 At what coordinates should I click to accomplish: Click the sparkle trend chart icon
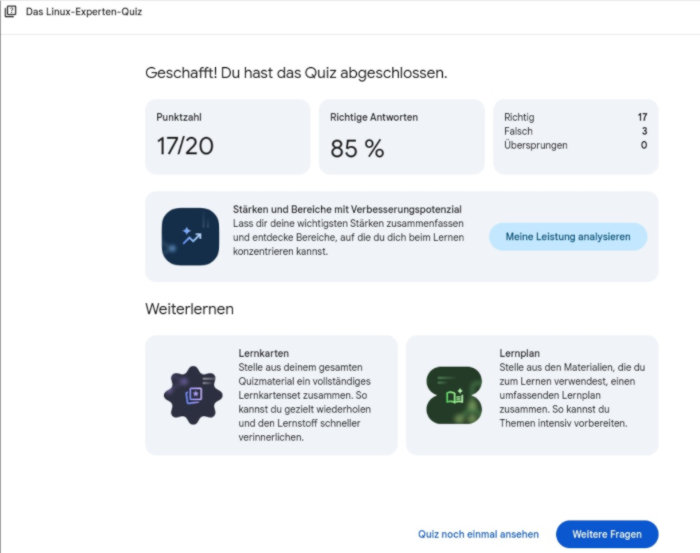(190, 236)
